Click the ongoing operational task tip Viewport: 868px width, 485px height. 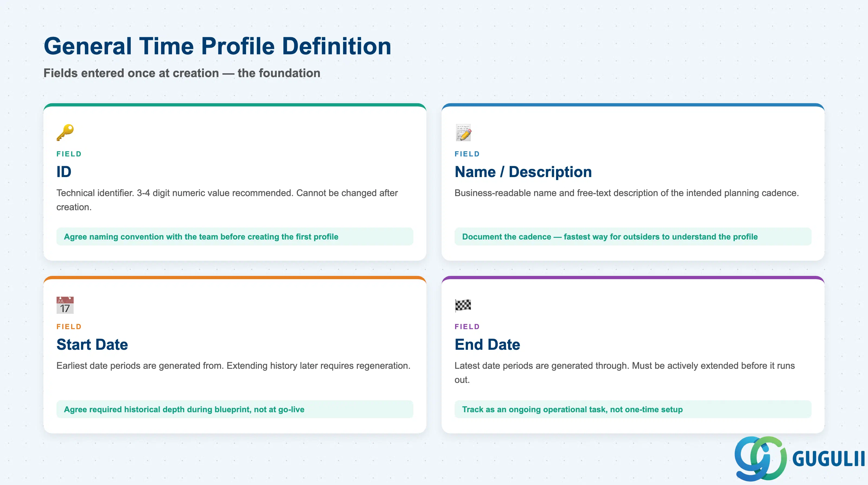tap(633, 409)
